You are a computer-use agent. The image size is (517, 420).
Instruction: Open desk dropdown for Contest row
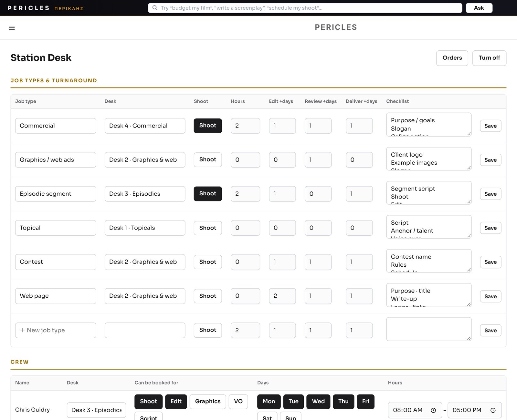(145, 262)
